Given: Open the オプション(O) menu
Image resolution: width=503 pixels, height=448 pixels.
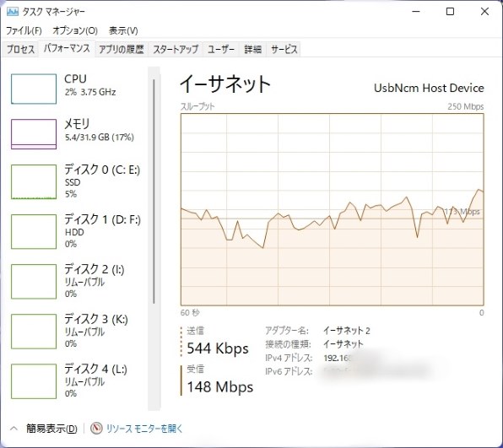Looking at the screenshot, I should pos(75,30).
